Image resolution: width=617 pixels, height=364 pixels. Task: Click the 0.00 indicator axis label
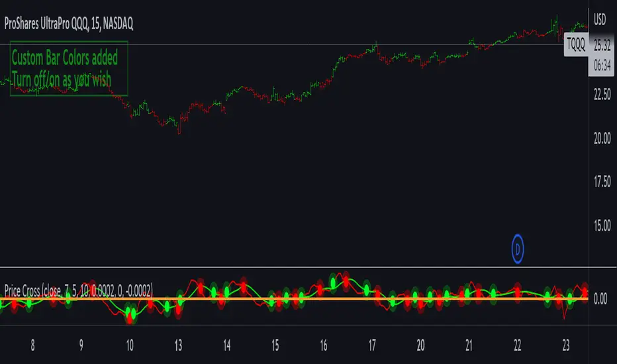pos(600,299)
